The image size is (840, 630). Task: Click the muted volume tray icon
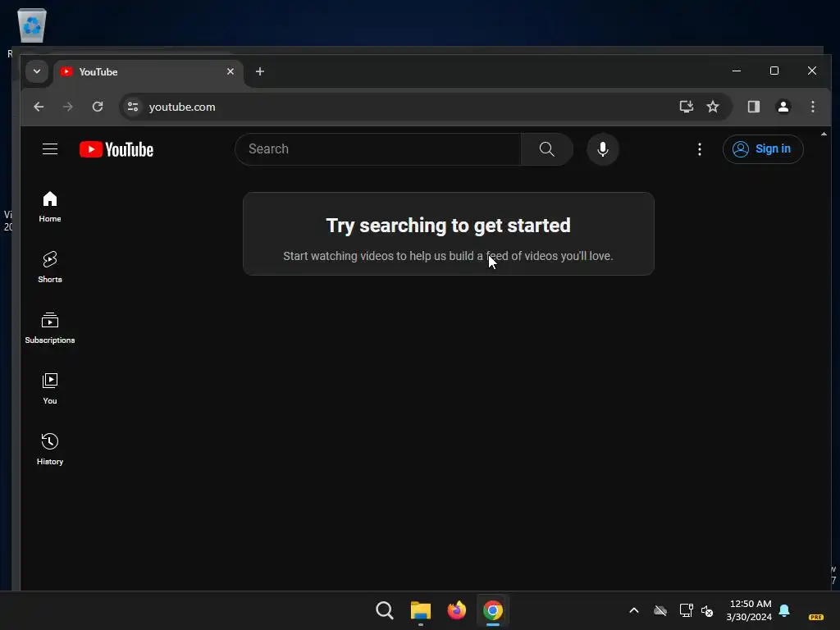point(707,610)
